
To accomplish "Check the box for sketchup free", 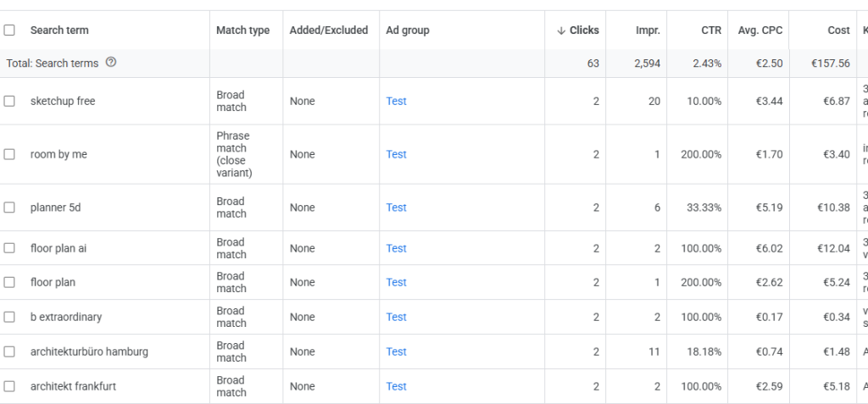I will point(9,101).
